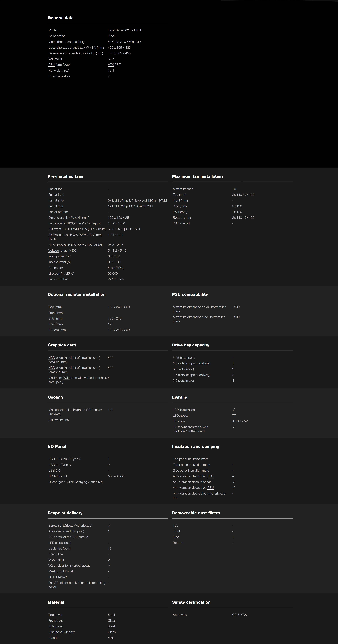338x644 pixels.
Task: Open the Voltage glossary link
Action: (54, 251)
